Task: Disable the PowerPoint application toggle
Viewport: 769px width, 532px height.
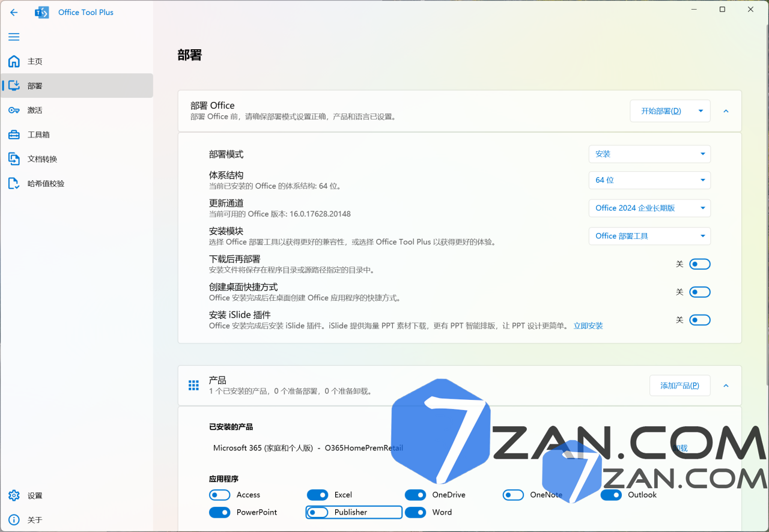Action: coord(220,512)
